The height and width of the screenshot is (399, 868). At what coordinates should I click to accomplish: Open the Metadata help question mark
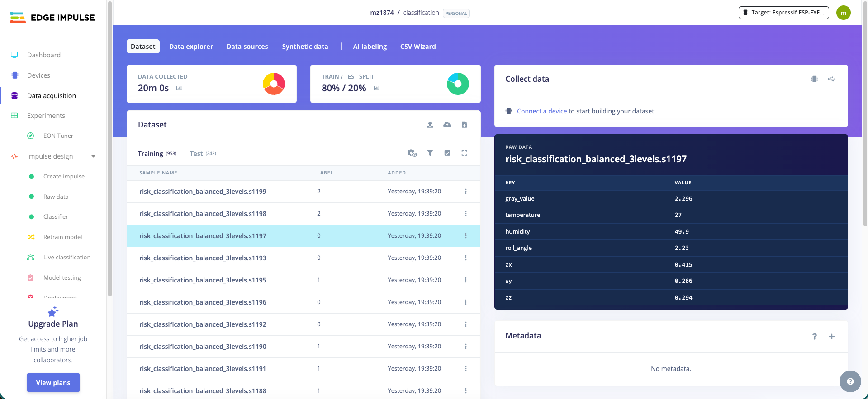coord(814,337)
